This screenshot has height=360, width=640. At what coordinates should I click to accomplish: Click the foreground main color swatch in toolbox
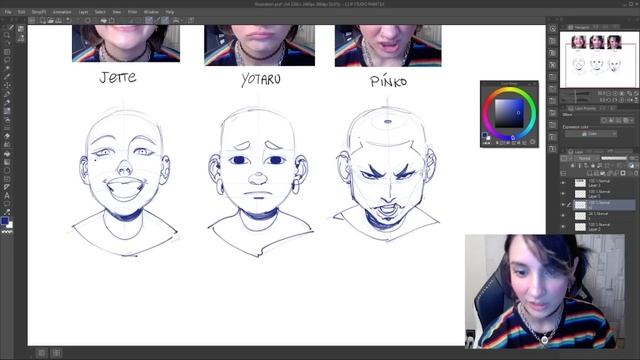(5, 221)
